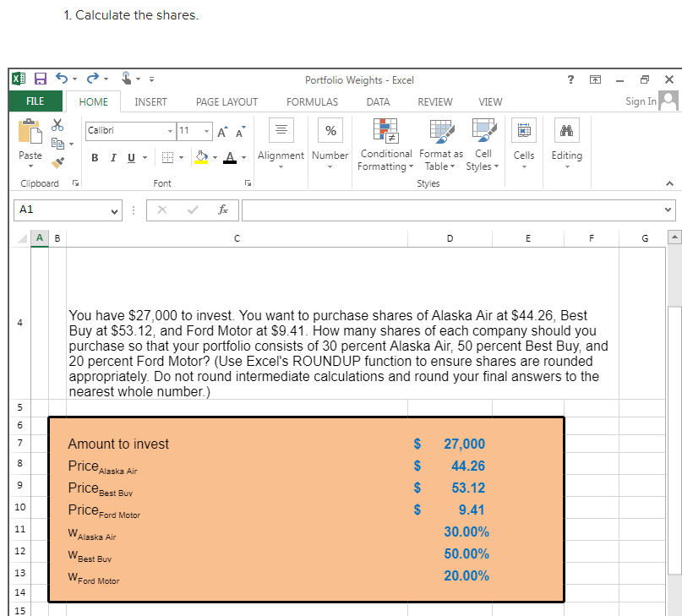Select column C header
The image size is (682, 616).
(237, 238)
